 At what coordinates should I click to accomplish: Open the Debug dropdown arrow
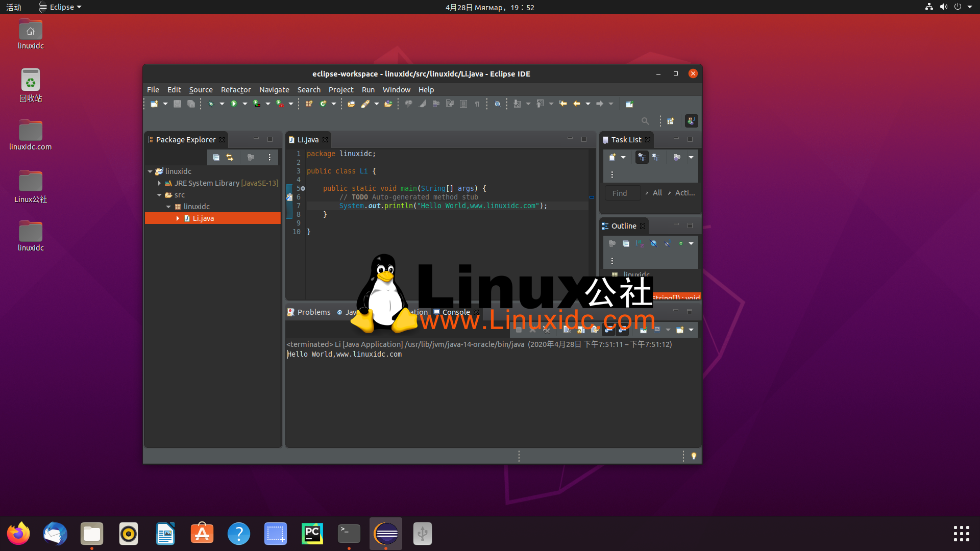click(222, 104)
